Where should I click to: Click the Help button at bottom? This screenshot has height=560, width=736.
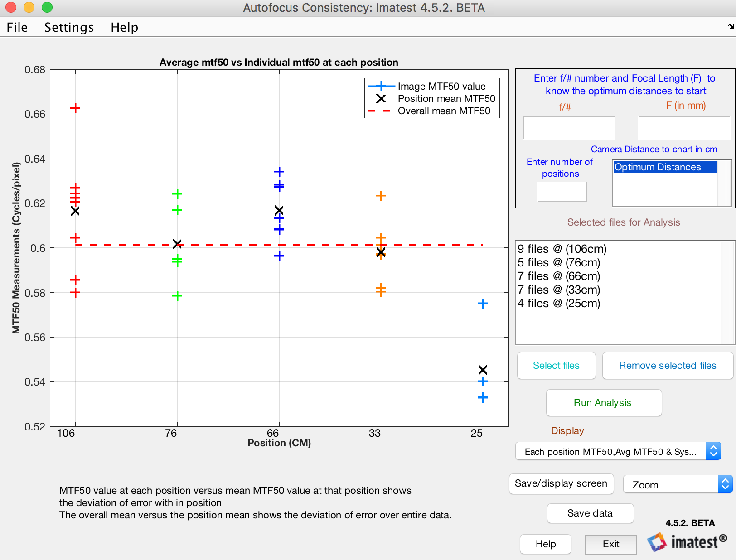pyautogui.click(x=545, y=544)
